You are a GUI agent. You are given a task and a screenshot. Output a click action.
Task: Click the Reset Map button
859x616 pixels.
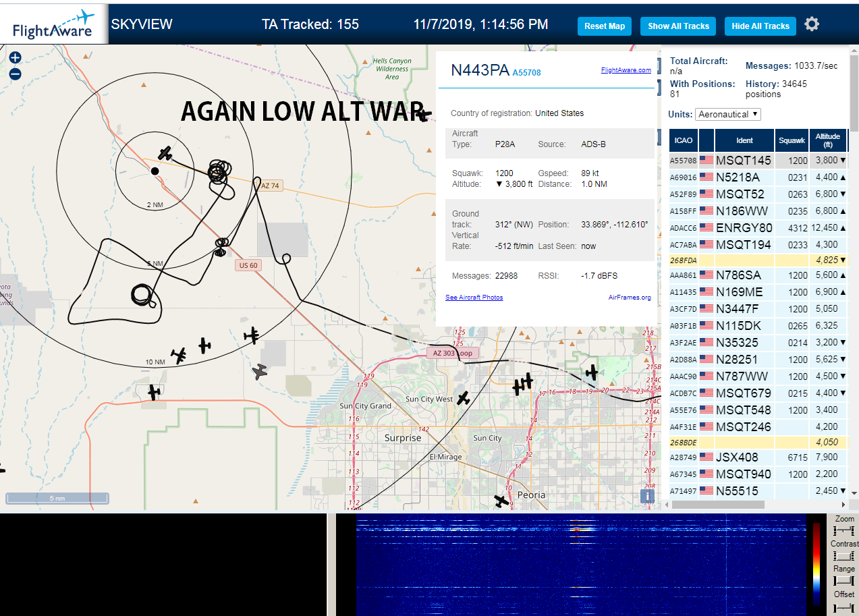pyautogui.click(x=605, y=26)
